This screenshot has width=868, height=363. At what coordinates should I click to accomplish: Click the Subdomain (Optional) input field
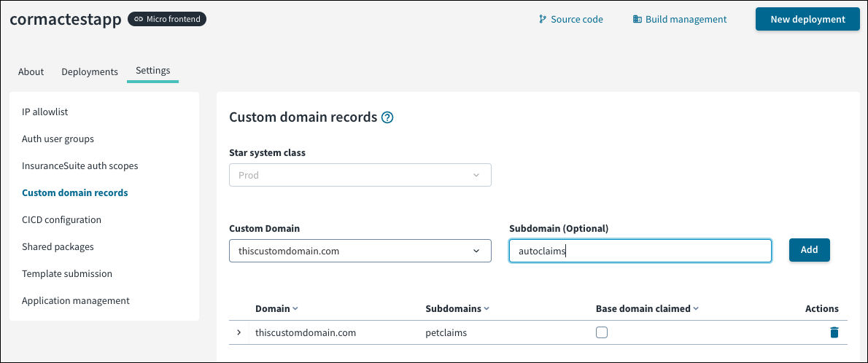point(640,251)
